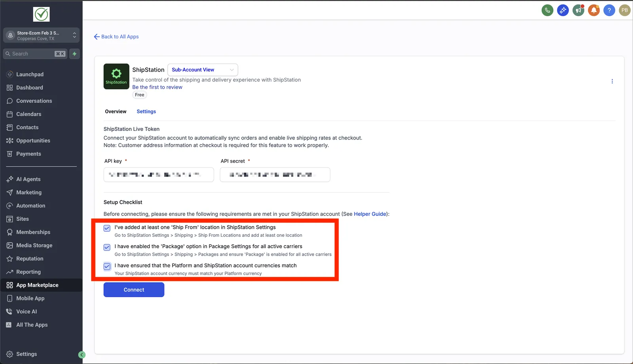The height and width of the screenshot is (364, 633).
Task: Open the PB profile avatar
Action: point(625,10)
